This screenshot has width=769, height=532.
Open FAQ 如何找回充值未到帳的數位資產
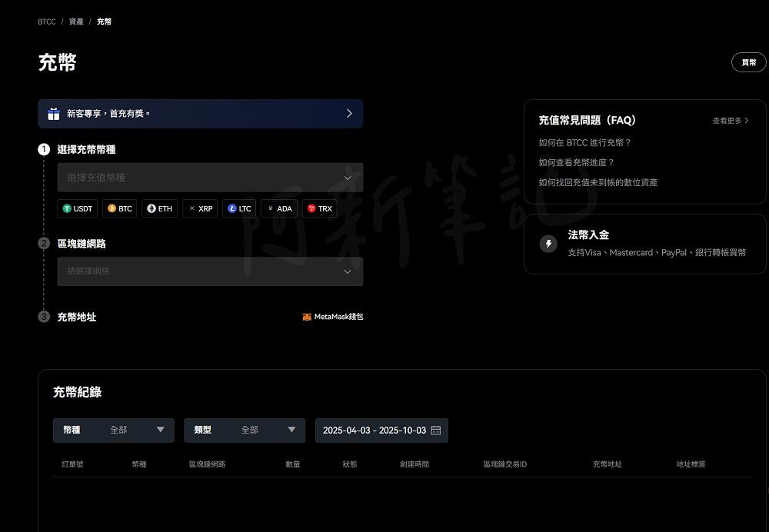click(598, 182)
